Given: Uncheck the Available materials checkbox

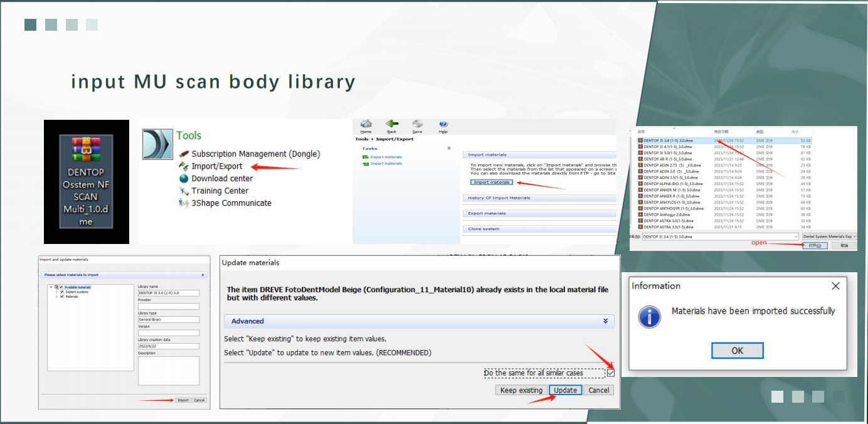Looking at the screenshot, I should (61, 287).
